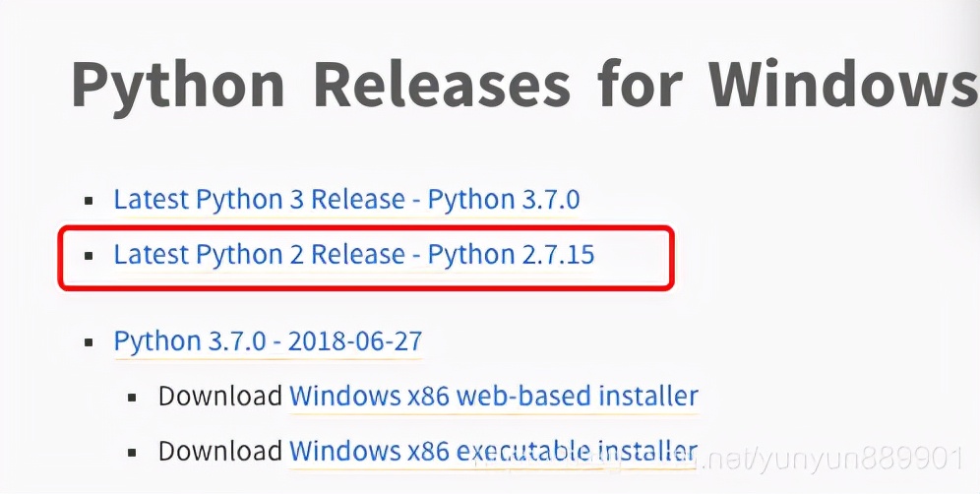The image size is (980, 494).
Task: Click the bullet beside Python 3.7.0 - 2018-06-27
Action: [x=90, y=343]
